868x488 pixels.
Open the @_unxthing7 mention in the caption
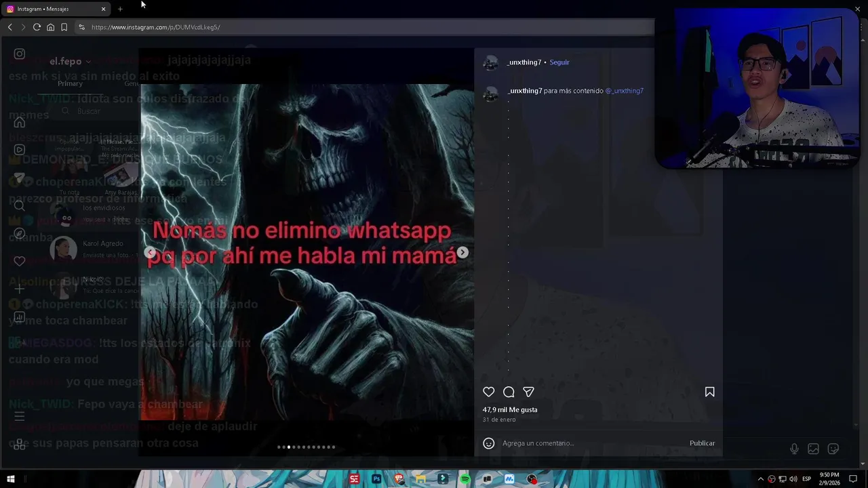click(x=624, y=91)
